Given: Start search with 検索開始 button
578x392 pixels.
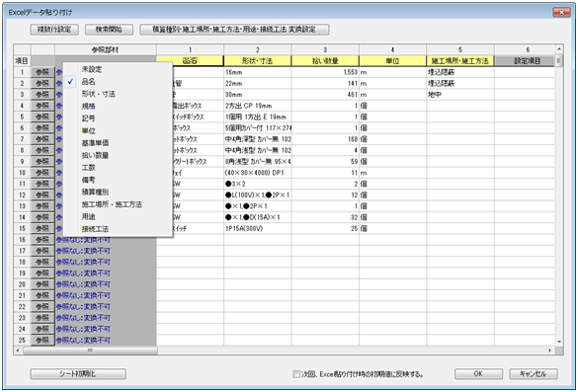Looking at the screenshot, I should click(x=109, y=30).
